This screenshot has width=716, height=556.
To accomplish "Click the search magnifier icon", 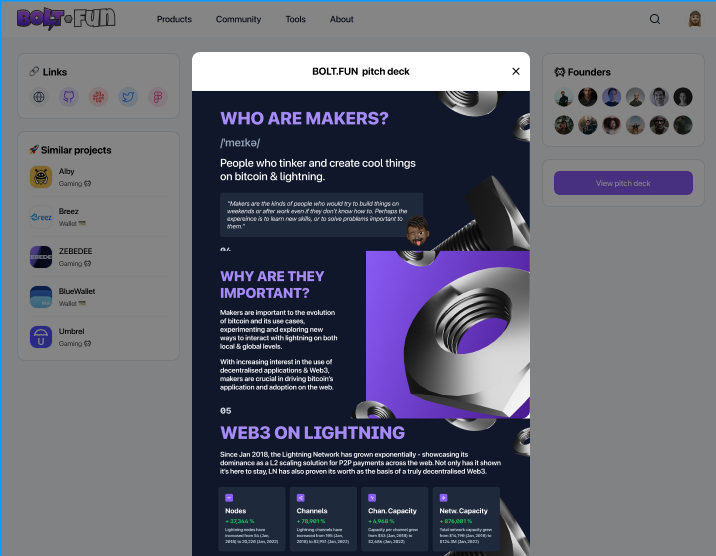I will [x=655, y=19].
